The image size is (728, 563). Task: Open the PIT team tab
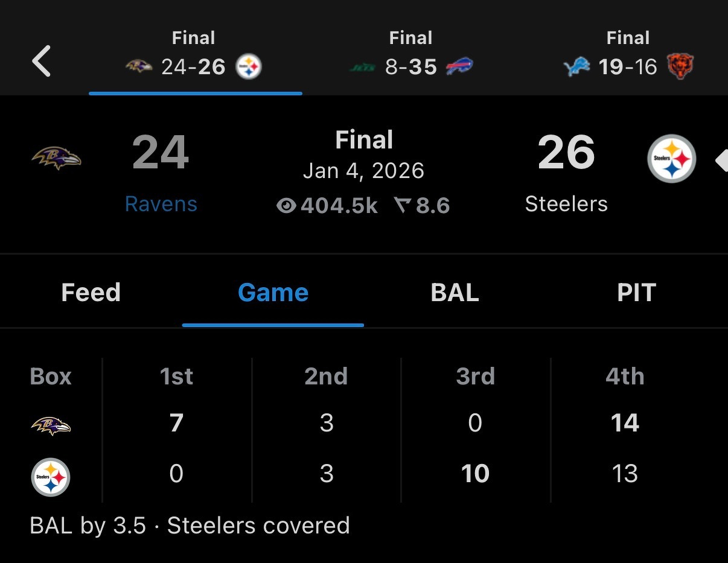636,293
